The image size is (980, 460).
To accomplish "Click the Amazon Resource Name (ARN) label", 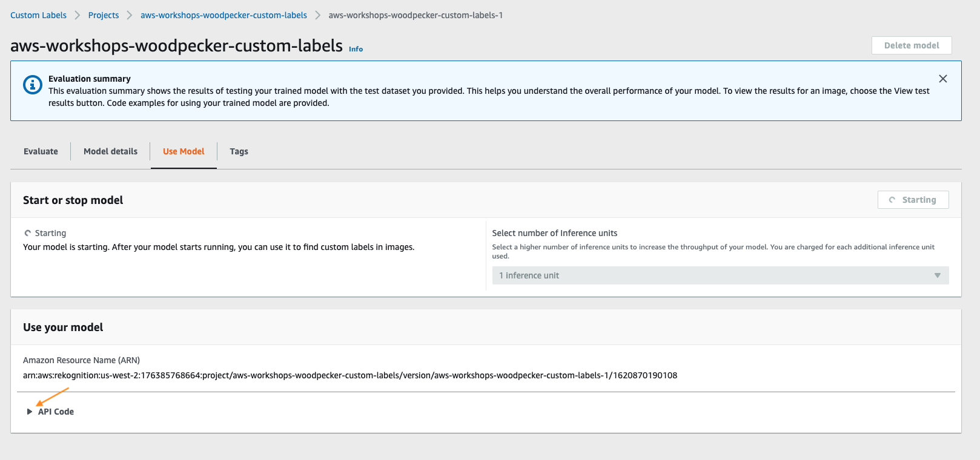I will [x=81, y=360].
